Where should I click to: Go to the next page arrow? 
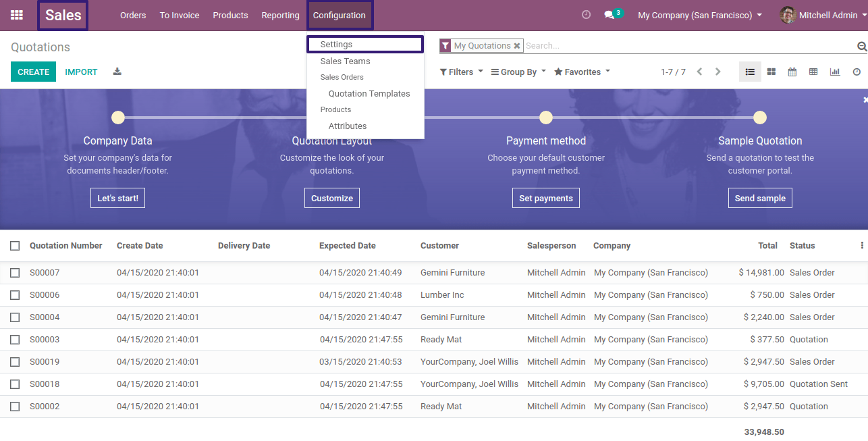click(x=718, y=72)
